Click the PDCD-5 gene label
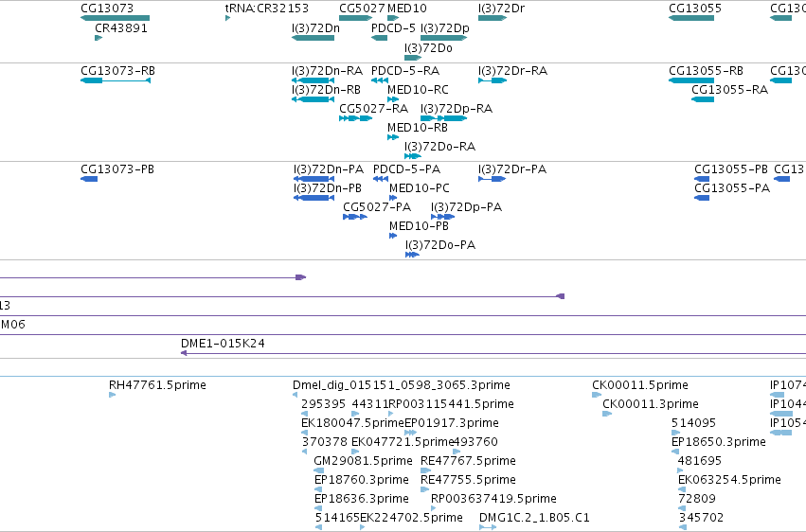 [x=393, y=28]
